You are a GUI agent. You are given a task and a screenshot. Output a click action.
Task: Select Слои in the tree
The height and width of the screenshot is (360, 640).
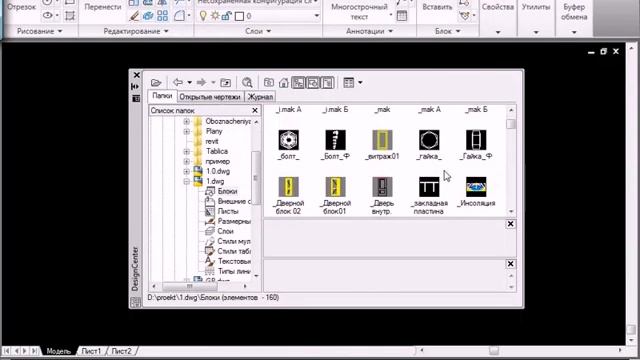coord(225,231)
